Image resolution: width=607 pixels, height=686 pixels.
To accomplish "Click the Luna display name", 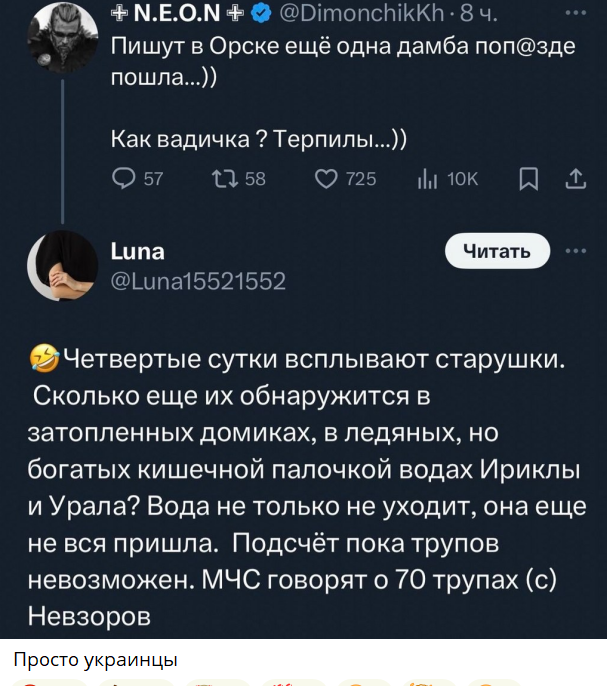I will pyautogui.click(x=137, y=251).
